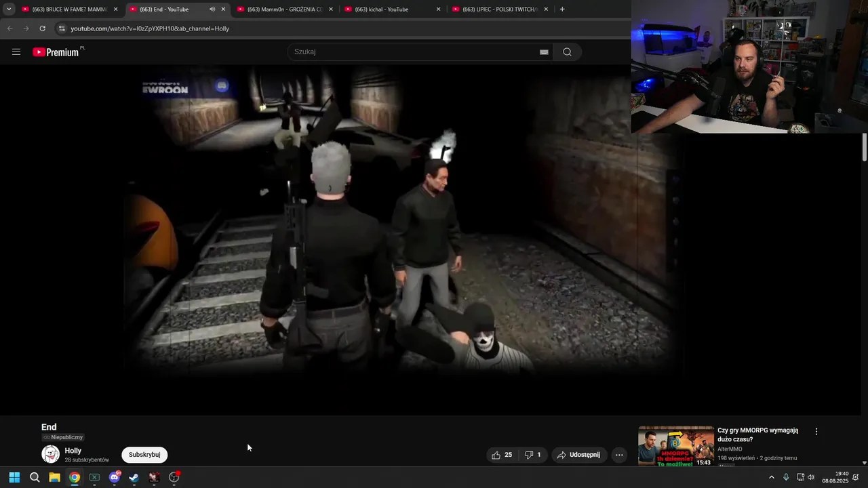Open Steam from the taskbar

tap(134, 477)
